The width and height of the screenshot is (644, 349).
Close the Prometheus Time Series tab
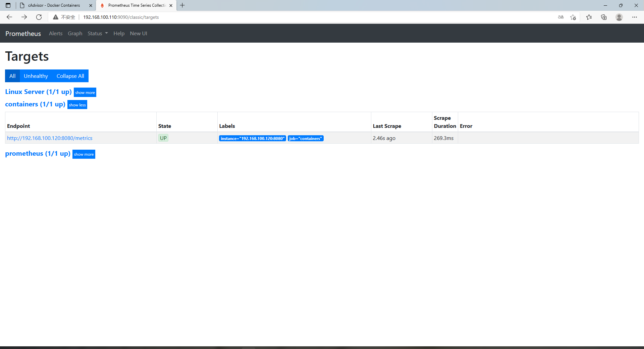[171, 5]
